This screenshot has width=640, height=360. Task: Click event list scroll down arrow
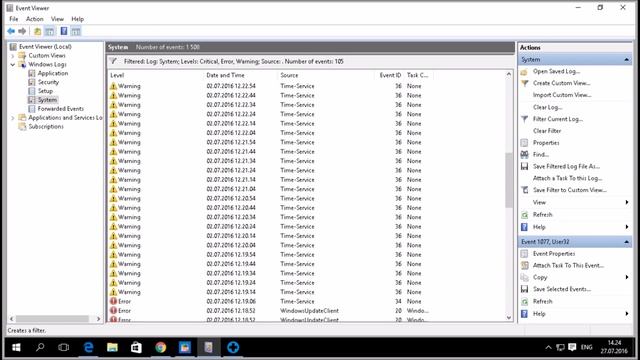509,318
